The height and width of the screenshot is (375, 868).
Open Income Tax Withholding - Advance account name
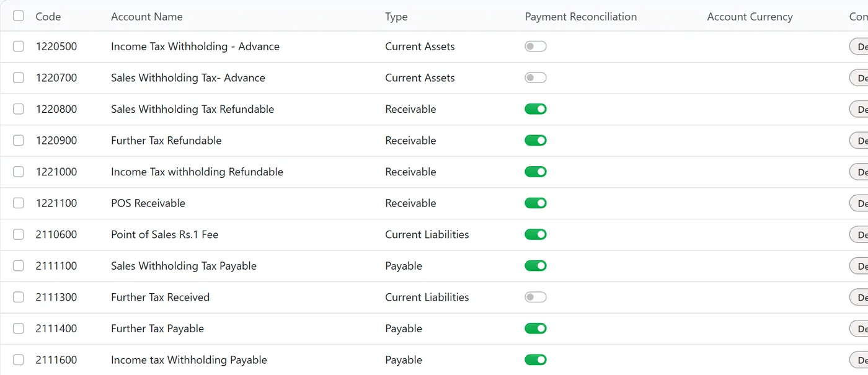pos(195,46)
